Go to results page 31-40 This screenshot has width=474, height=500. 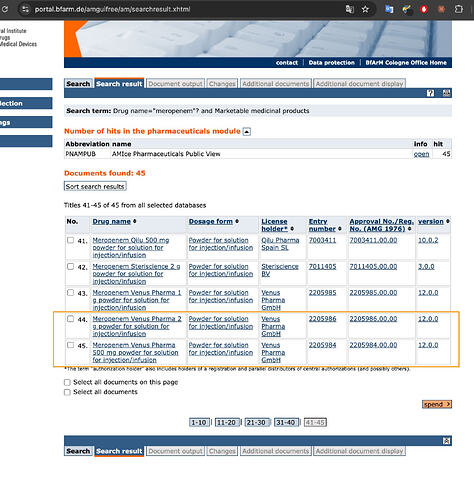(x=286, y=422)
